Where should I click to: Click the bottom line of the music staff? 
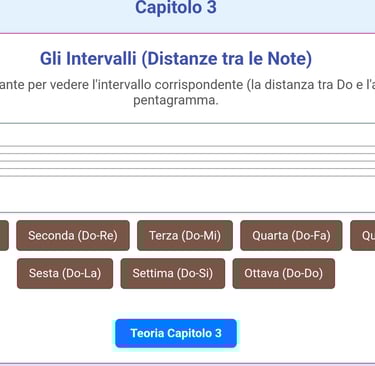(187, 176)
